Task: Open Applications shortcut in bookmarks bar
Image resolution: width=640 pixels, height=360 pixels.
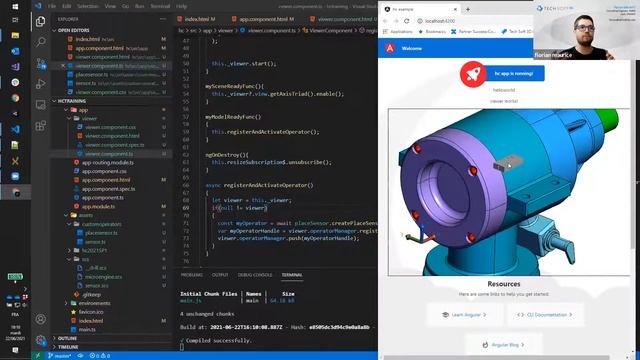Action: coord(398,31)
